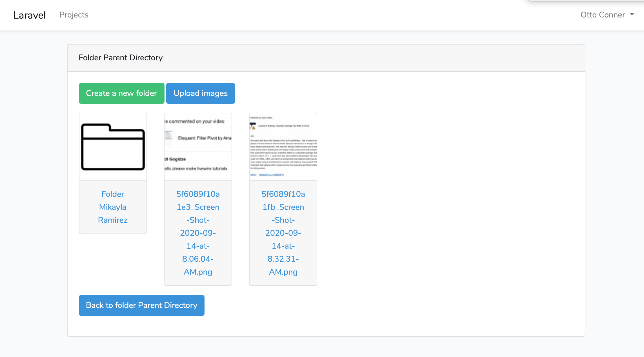Select the Laravel brand text
Image resolution: width=644 pixels, height=357 pixels.
[x=29, y=15]
